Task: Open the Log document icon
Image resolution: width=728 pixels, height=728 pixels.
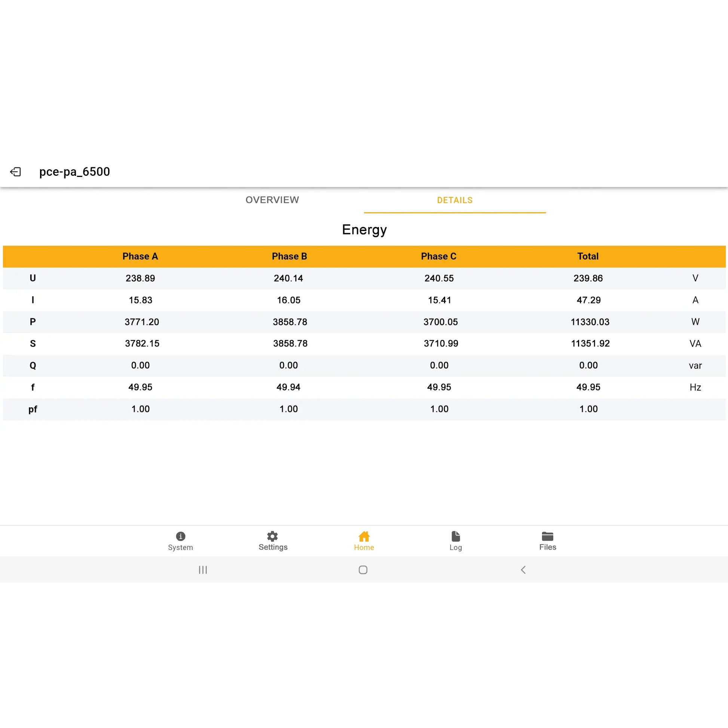Action: click(456, 536)
